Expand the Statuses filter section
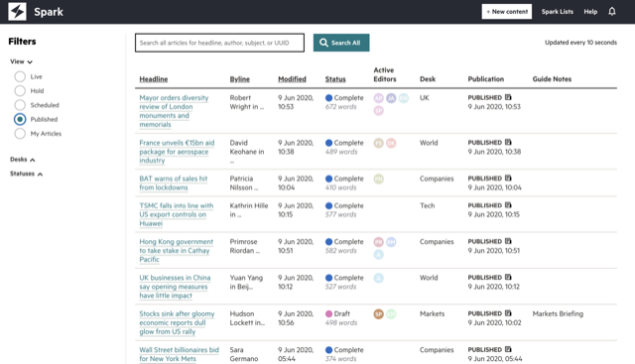 [x=26, y=174]
